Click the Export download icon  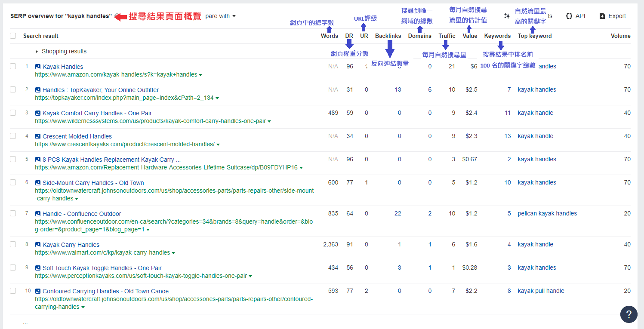602,16
